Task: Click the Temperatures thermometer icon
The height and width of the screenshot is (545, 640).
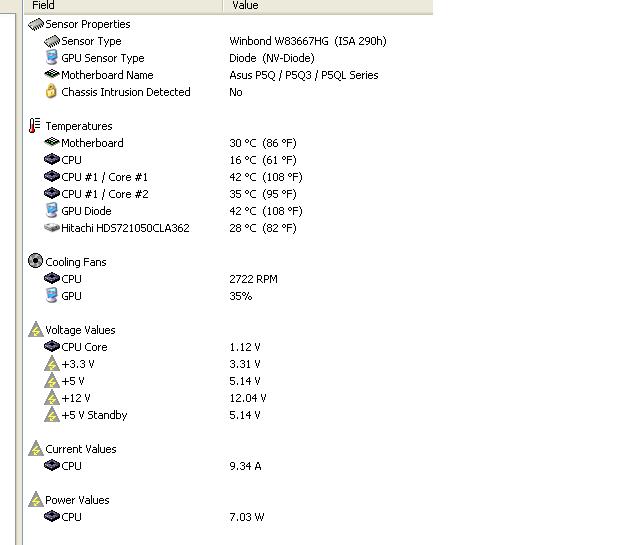Action: tap(35, 126)
